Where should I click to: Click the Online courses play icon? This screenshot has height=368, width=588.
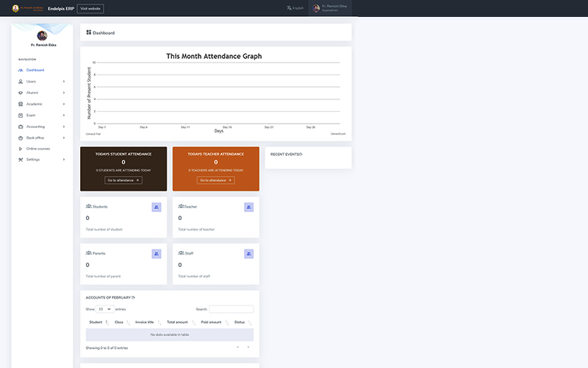pyautogui.click(x=21, y=149)
